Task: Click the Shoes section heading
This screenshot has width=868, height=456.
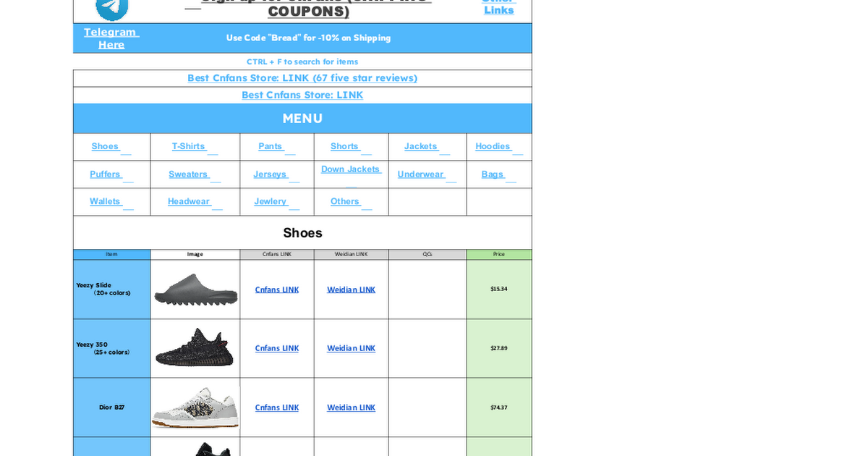Action: tap(302, 233)
